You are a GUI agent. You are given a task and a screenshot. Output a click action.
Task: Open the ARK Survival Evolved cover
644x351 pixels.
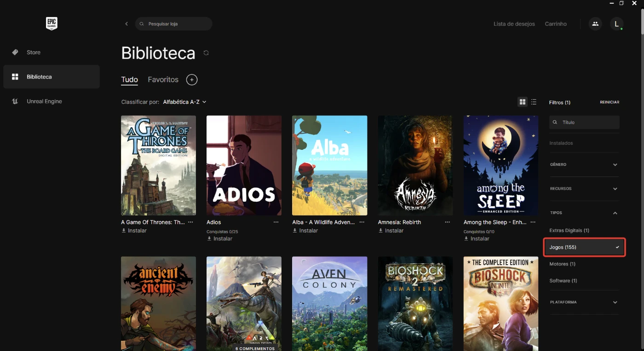click(244, 304)
